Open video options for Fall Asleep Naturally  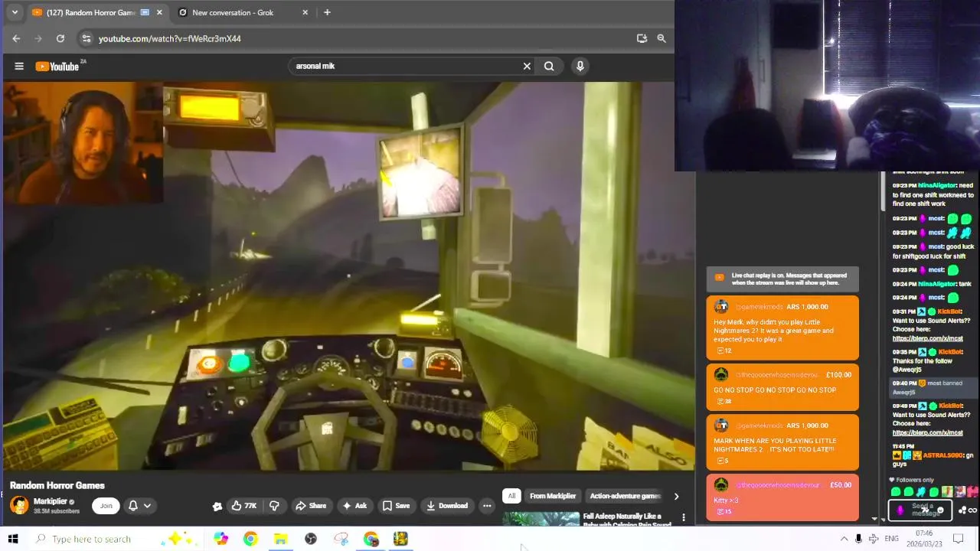(x=684, y=519)
